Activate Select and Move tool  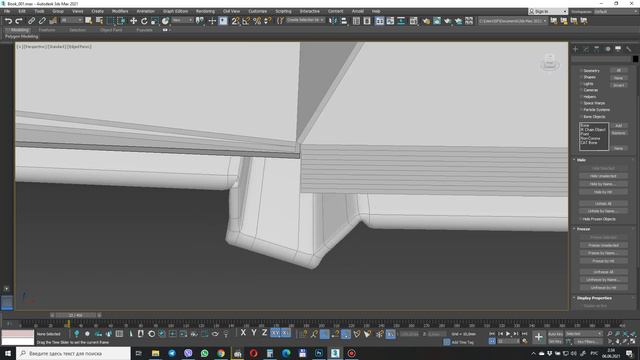133,21
